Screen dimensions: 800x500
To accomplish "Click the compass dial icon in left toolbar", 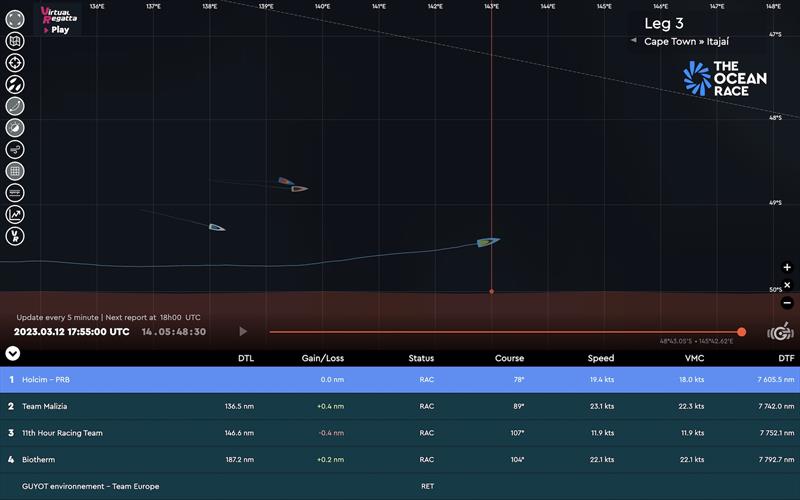I will [15, 128].
